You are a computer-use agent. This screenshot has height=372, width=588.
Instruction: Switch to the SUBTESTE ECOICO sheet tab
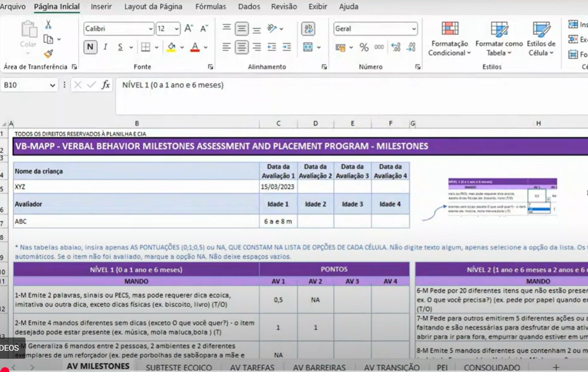pos(179,367)
